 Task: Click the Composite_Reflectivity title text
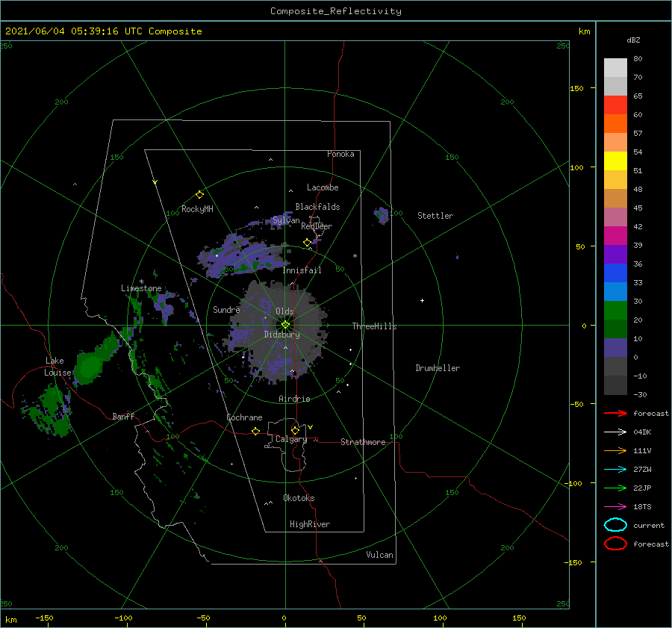pyautogui.click(x=336, y=11)
